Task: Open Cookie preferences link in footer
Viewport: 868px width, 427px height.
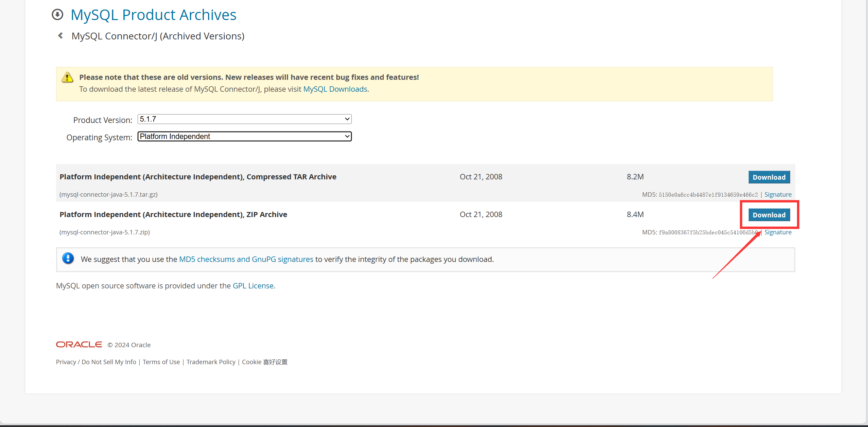Action: coord(264,362)
